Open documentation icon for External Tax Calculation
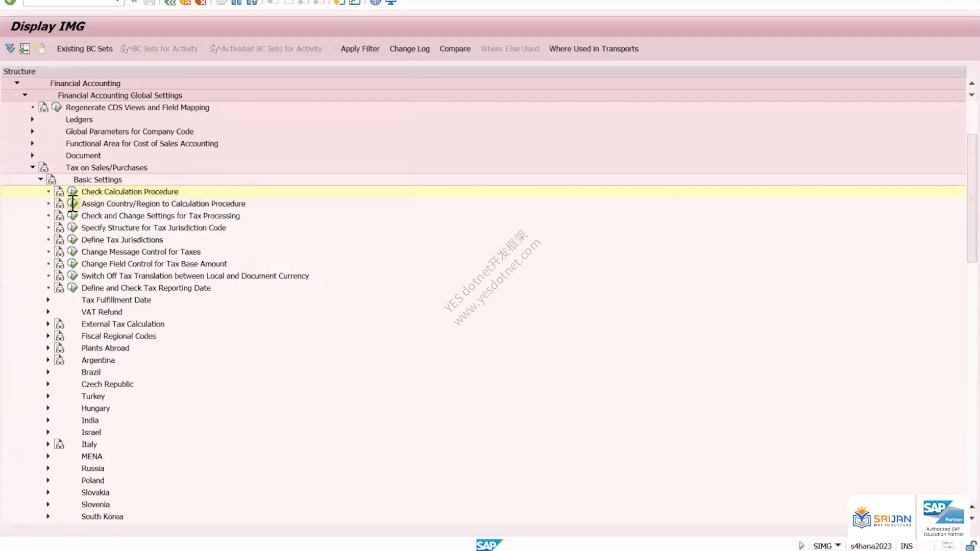The image size is (980, 551). click(x=60, y=324)
